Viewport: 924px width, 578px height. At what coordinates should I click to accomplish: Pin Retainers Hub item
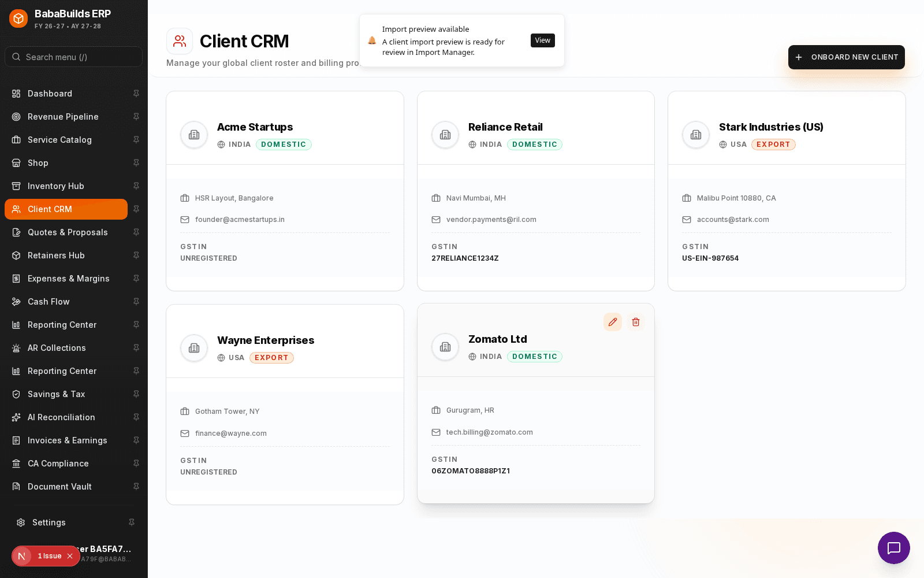[136, 255]
